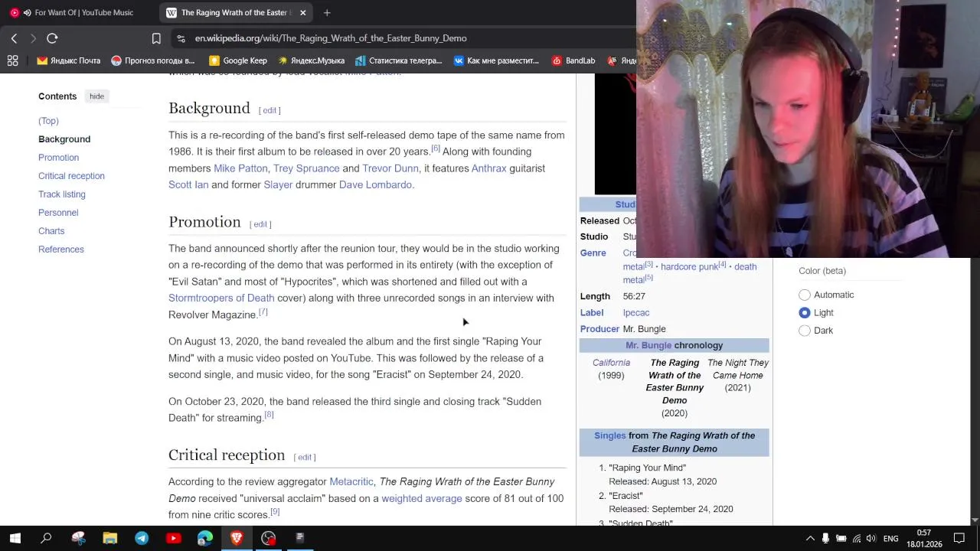Open the Trevor Dunn link
This screenshot has height=551, width=980.
[x=390, y=168]
